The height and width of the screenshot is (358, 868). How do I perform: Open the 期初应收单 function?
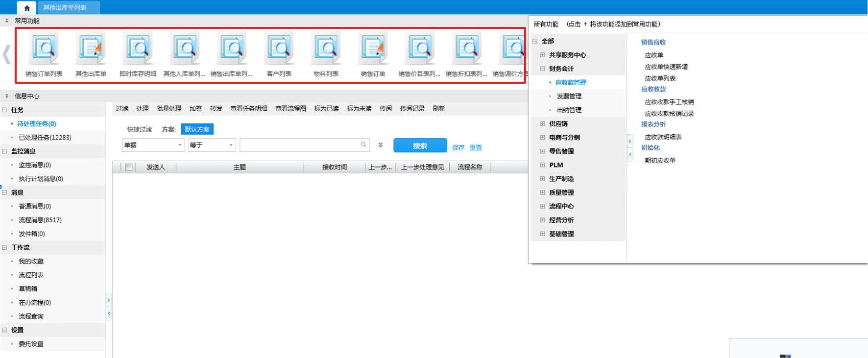coord(660,161)
